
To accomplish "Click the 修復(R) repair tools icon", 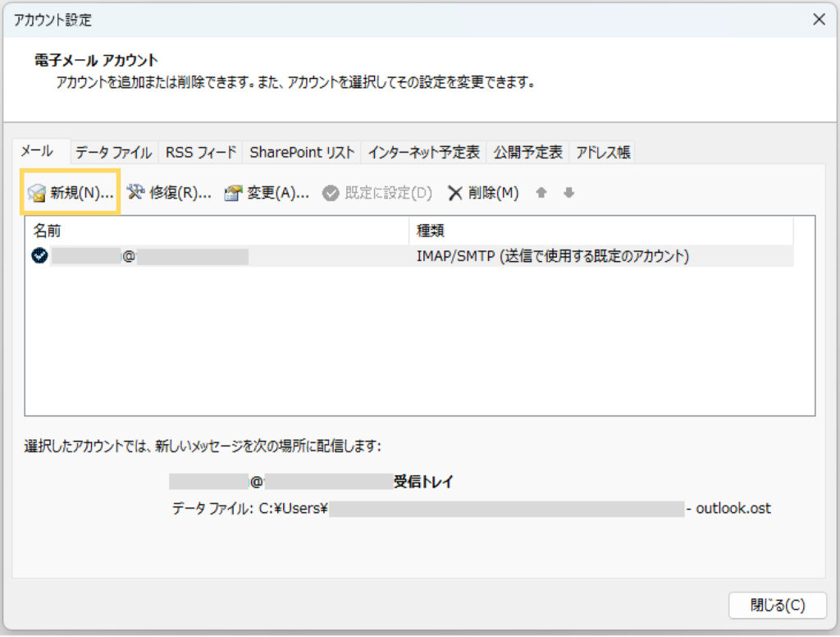I will pyautogui.click(x=136, y=193).
